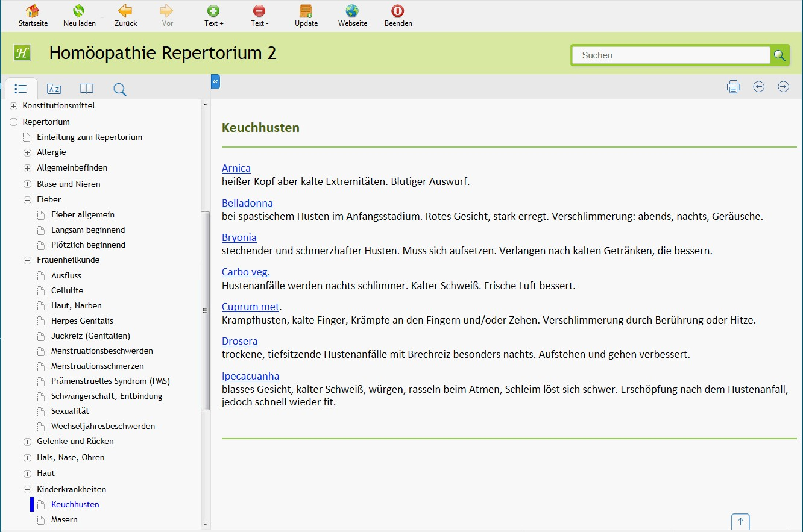Quit using the Beenden icon
803x532 pixels.
(398, 11)
